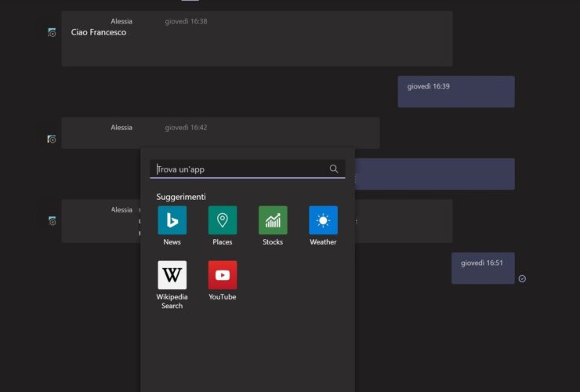This screenshot has height=392, width=580.
Task: Click Alessia's avatar beside 'Ciao Francesco'
Action: 52,33
